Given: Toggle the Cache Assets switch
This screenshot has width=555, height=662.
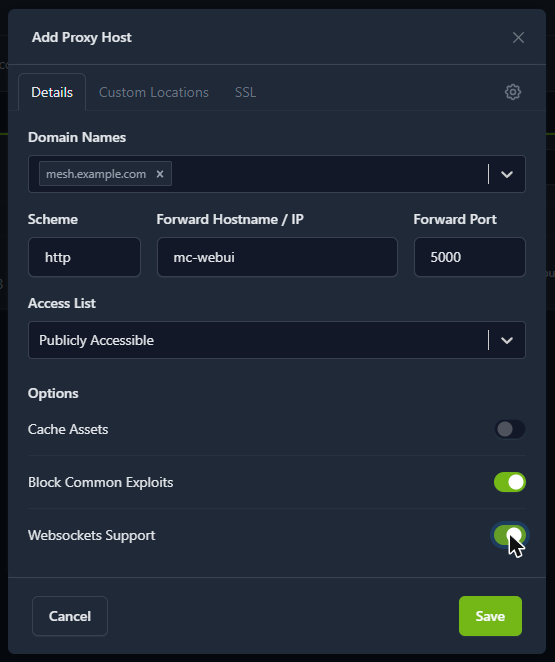Looking at the screenshot, I should (x=510, y=429).
